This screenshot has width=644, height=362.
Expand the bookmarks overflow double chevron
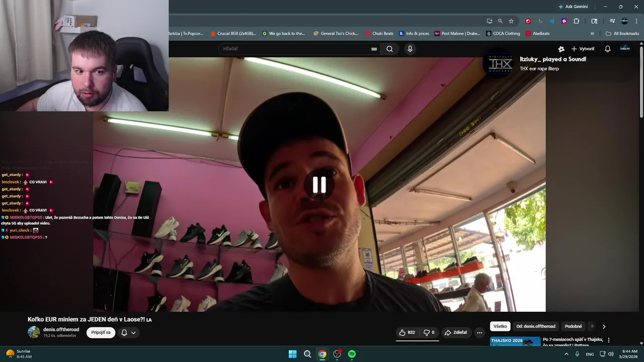(x=592, y=34)
